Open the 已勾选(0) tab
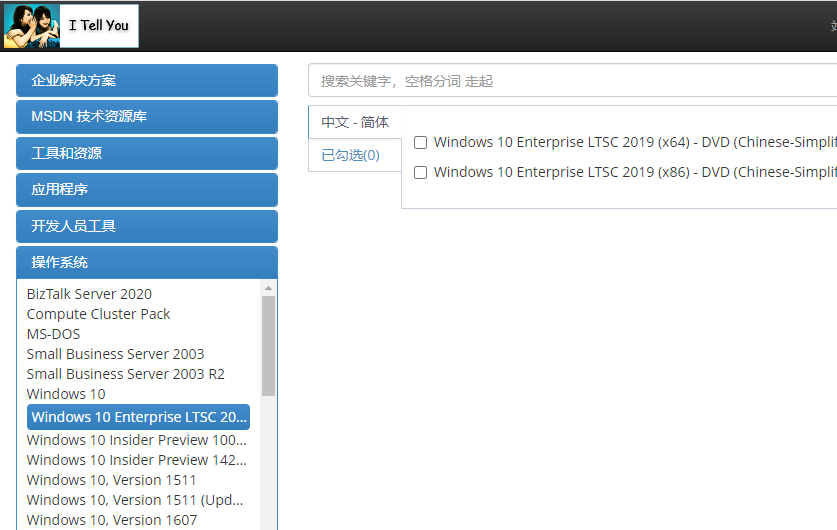This screenshot has width=837, height=530. 351,156
